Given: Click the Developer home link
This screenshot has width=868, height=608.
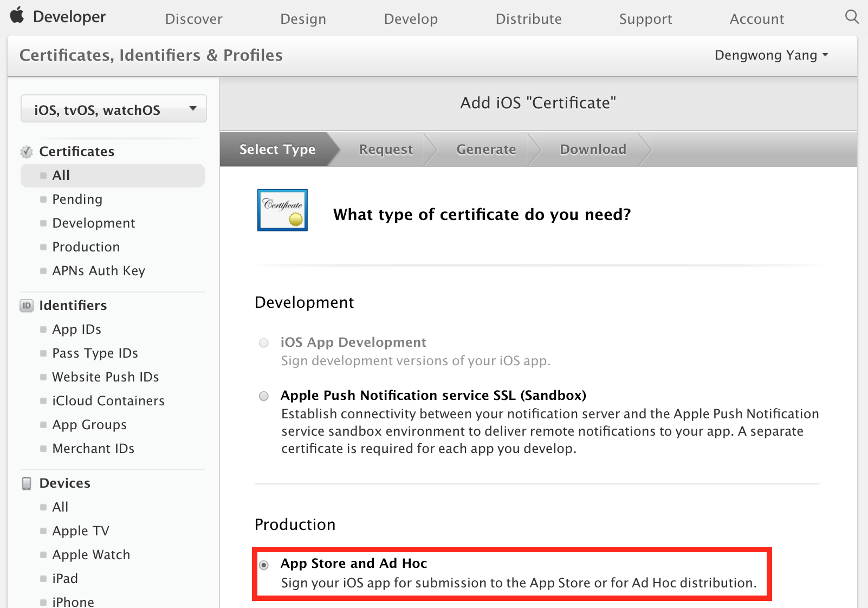Looking at the screenshot, I should (x=69, y=17).
